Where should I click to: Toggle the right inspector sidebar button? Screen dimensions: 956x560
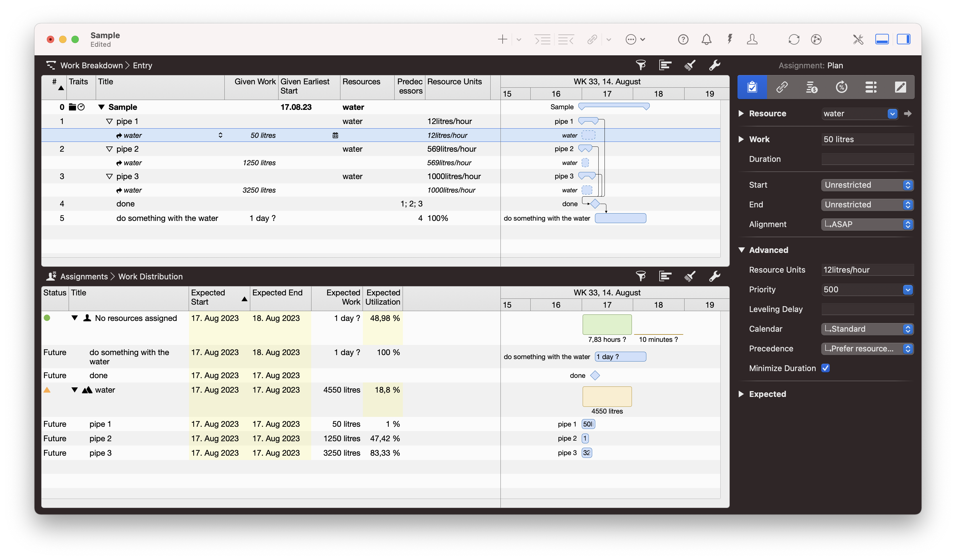pyautogui.click(x=904, y=39)
